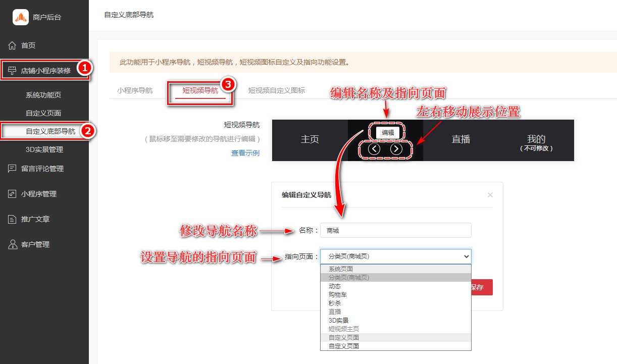Select the 我的 (不可修改) navigation slot
This screenshot has height=364, width=617.
(536, 140)
